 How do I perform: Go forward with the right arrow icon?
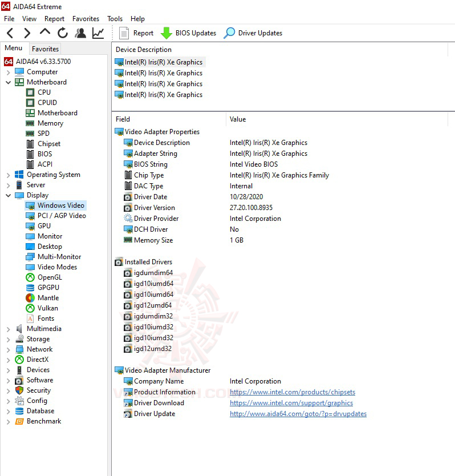27,33
